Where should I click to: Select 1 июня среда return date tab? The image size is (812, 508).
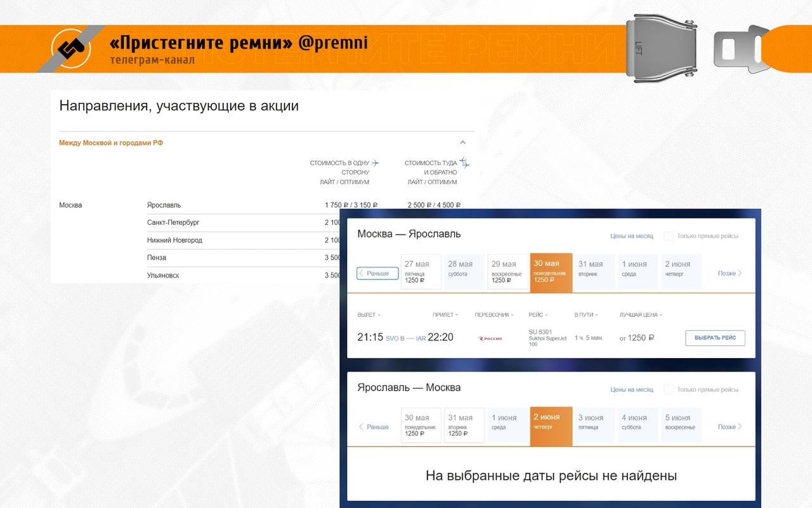pos(507,425)
